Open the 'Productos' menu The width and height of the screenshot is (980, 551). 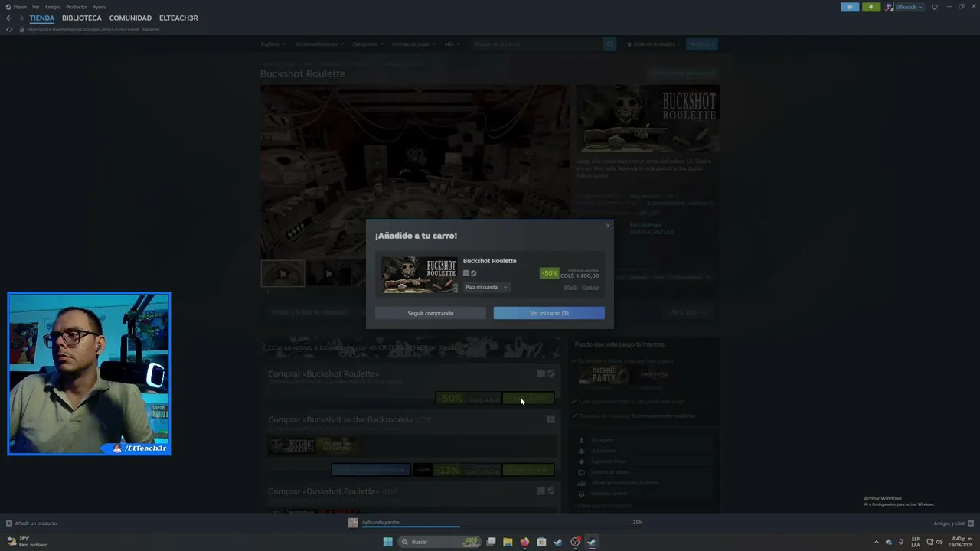77,7
